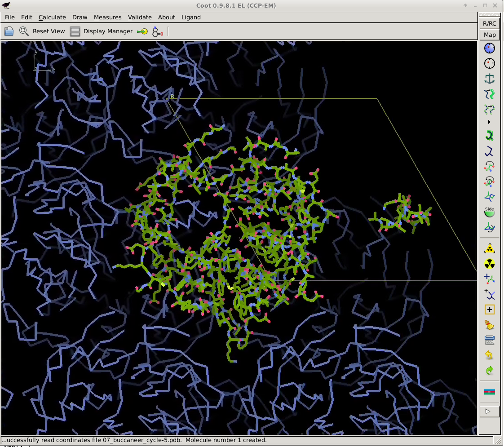
Task: Click the R/RC button
Action: click(489, 23)
